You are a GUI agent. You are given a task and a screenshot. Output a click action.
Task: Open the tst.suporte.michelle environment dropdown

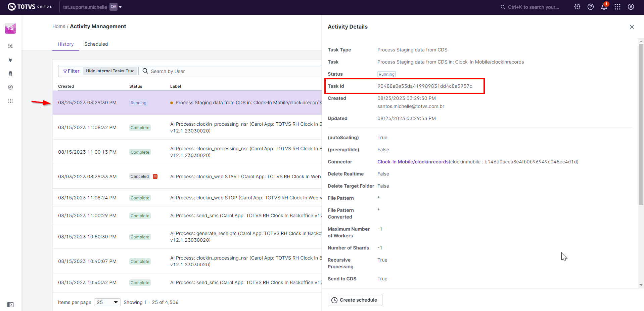click(92, 7)
